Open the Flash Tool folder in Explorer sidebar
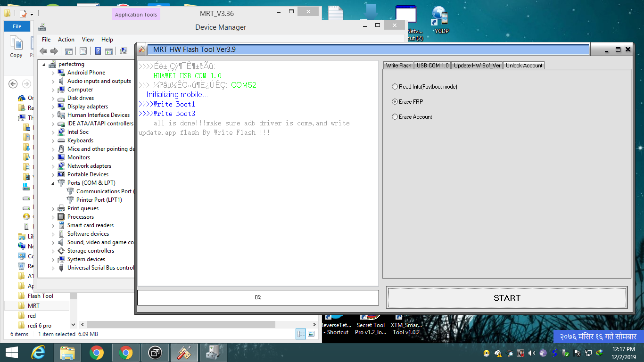Viewport: 644px width, 362px height. pos(41,296)
